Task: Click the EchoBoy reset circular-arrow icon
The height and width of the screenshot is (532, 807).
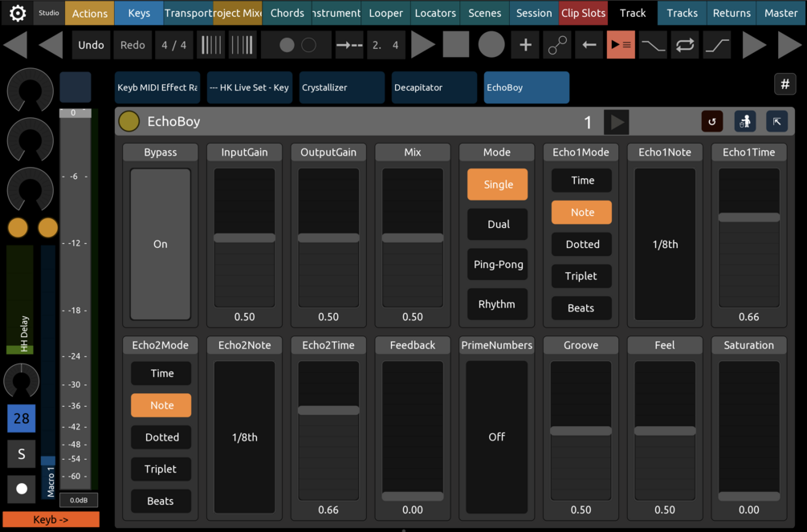Action: point(712,122)
